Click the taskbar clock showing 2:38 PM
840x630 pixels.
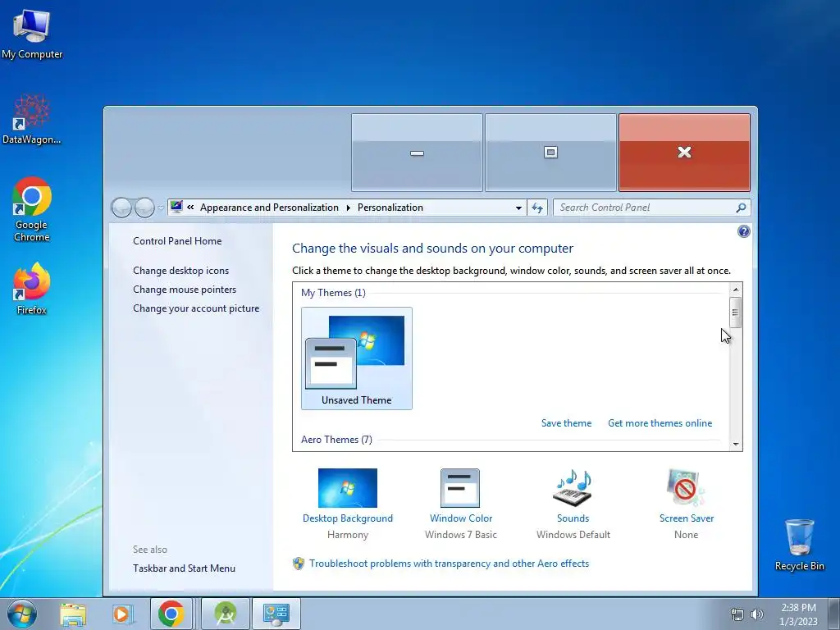pyautogui.click(x=798, y=614)
